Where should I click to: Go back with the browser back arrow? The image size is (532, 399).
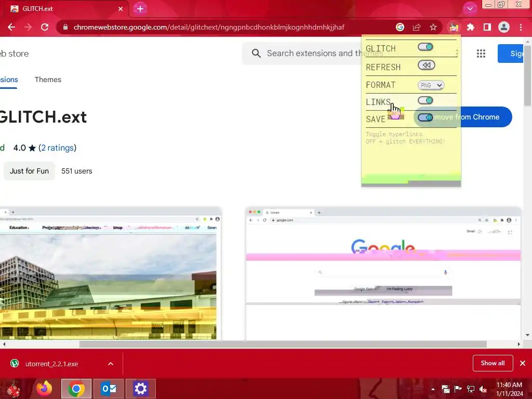coord(11,27)
